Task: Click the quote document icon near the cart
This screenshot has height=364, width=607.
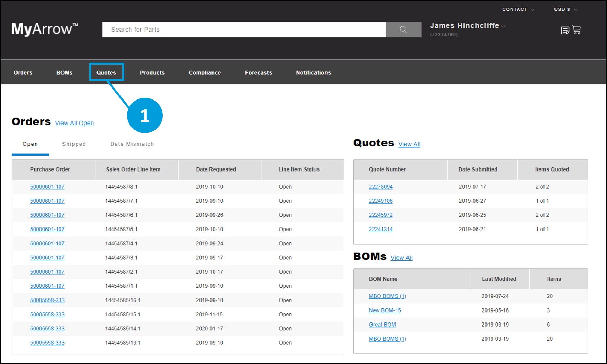Action: [565, 30]
